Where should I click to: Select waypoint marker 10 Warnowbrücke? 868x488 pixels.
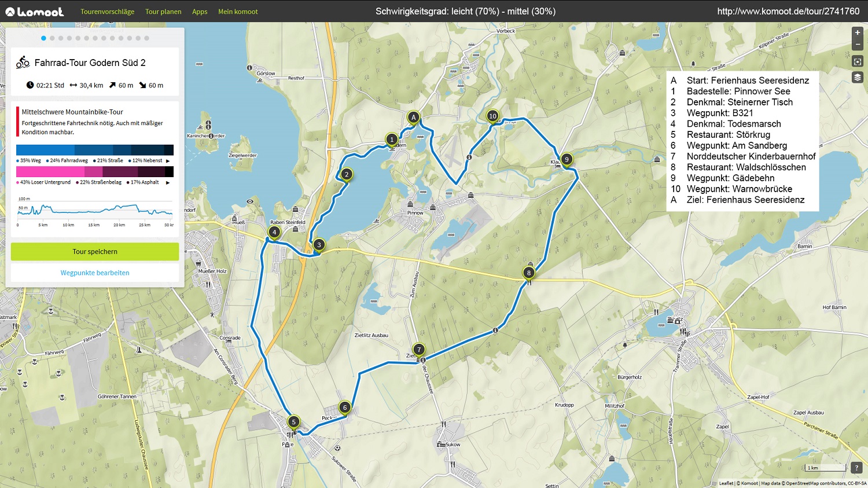492,116
